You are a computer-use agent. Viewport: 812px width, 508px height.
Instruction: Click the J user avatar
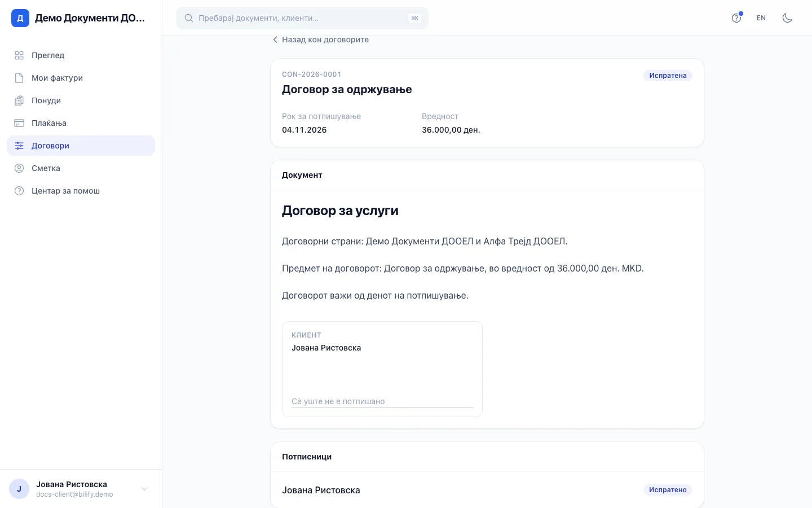pyautogui.click(x=19, y=489)
